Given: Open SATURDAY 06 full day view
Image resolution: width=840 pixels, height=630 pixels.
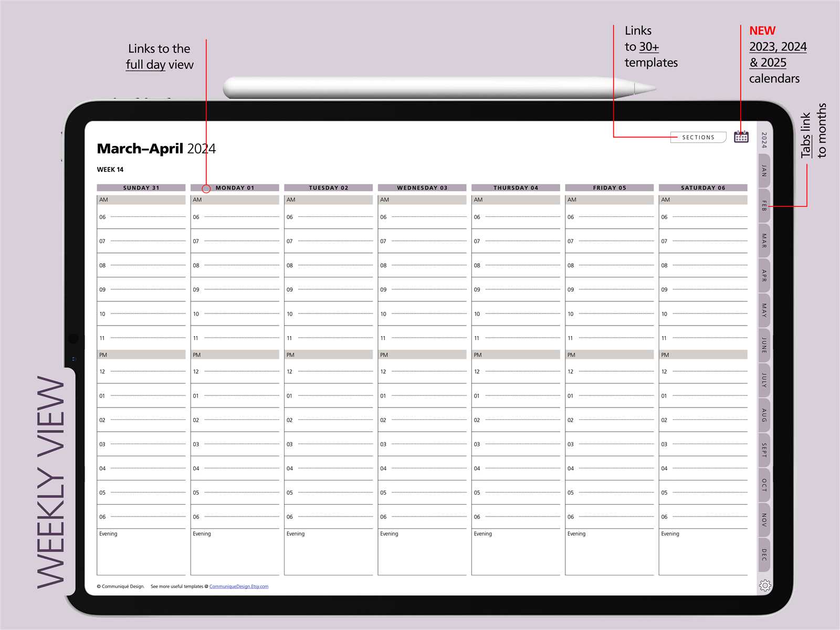Looking at the screenshot, I should coord(703,187).
